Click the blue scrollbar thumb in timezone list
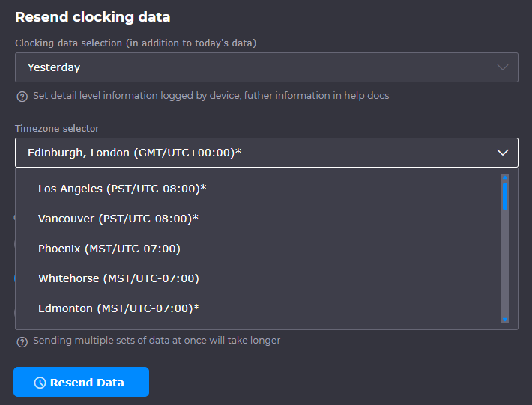532x405 pixels. (505, 196)
